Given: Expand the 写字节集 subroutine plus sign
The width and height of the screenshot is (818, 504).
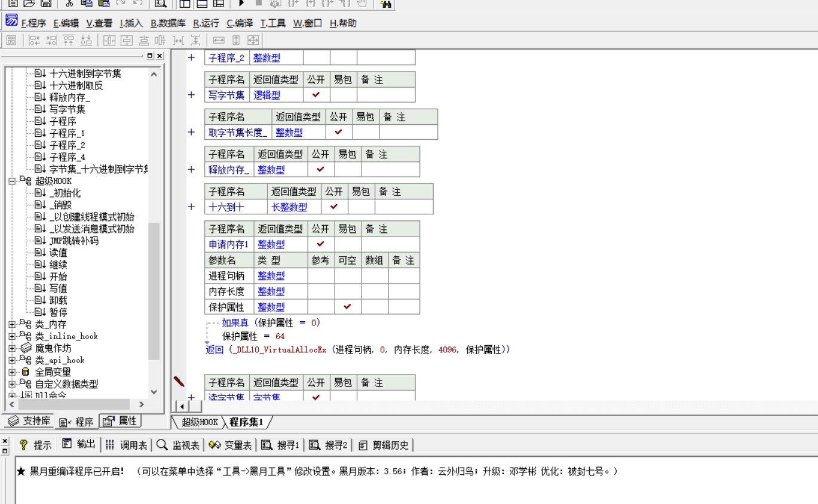Looking at the screenshot, I should point(191,95).
